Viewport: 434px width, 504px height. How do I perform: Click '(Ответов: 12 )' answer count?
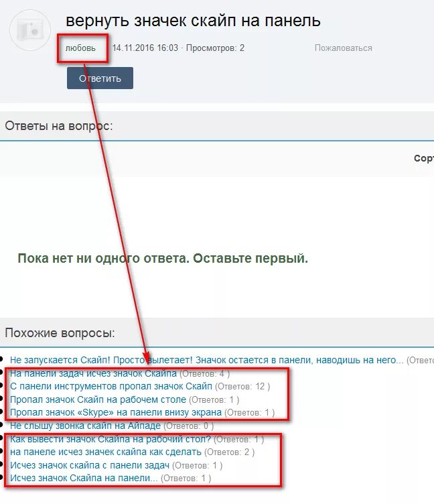(x=242, y=386)
